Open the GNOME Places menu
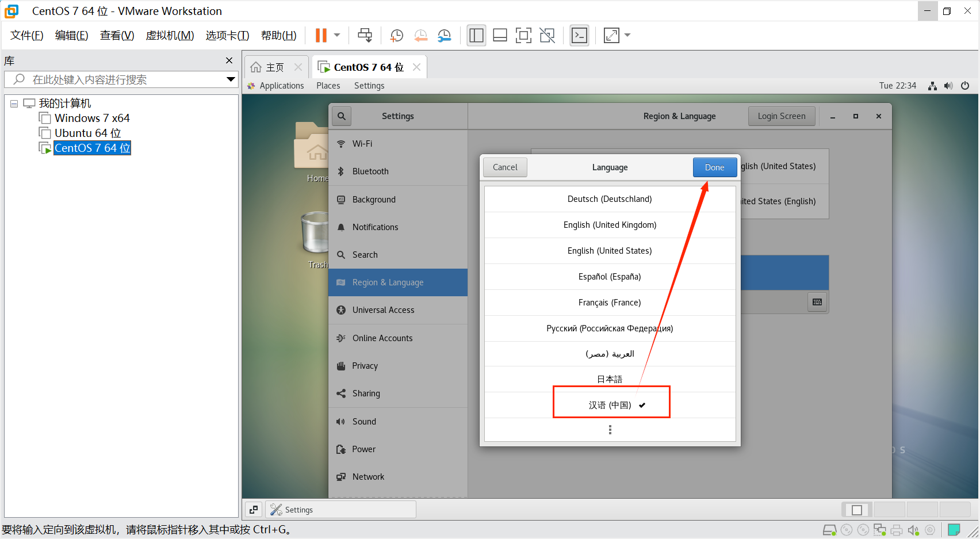 tap(328, 86)
